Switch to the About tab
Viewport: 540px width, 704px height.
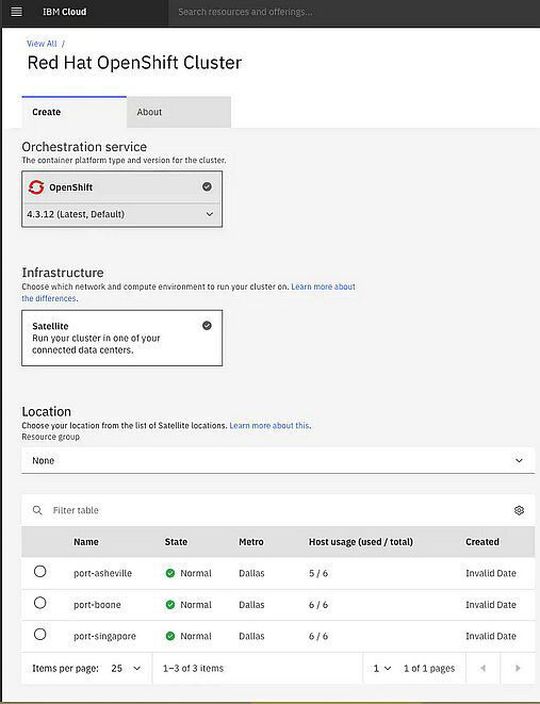pos(179,112)
